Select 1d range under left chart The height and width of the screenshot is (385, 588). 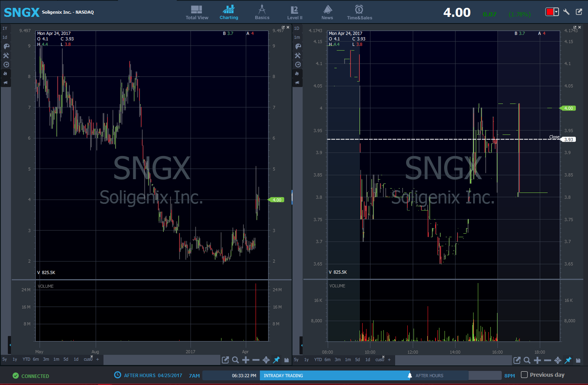click(x=76, y=360)
